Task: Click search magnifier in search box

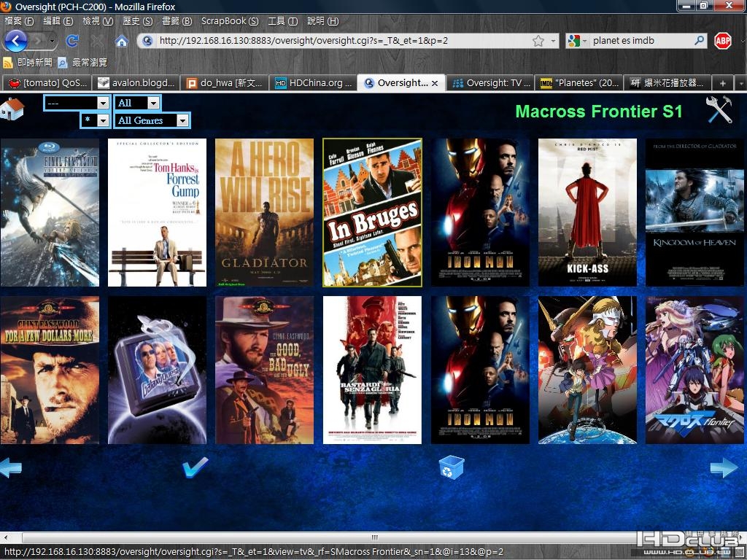Action: (x=699, y=41)
